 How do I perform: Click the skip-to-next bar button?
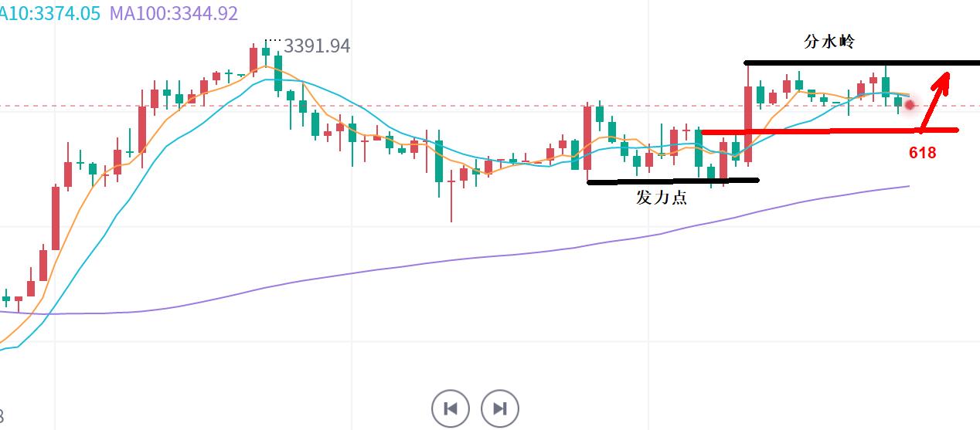click(x=499, y=408)
